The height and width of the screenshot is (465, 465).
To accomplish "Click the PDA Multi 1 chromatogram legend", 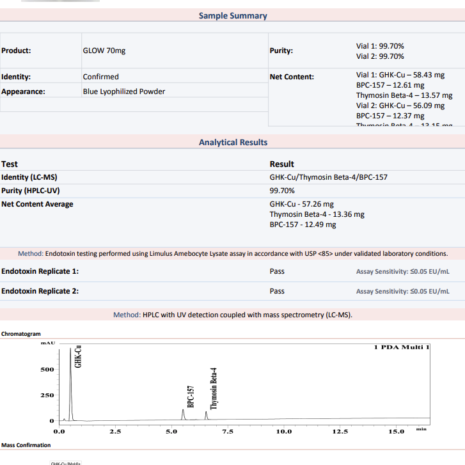I will tap(401, 347).
